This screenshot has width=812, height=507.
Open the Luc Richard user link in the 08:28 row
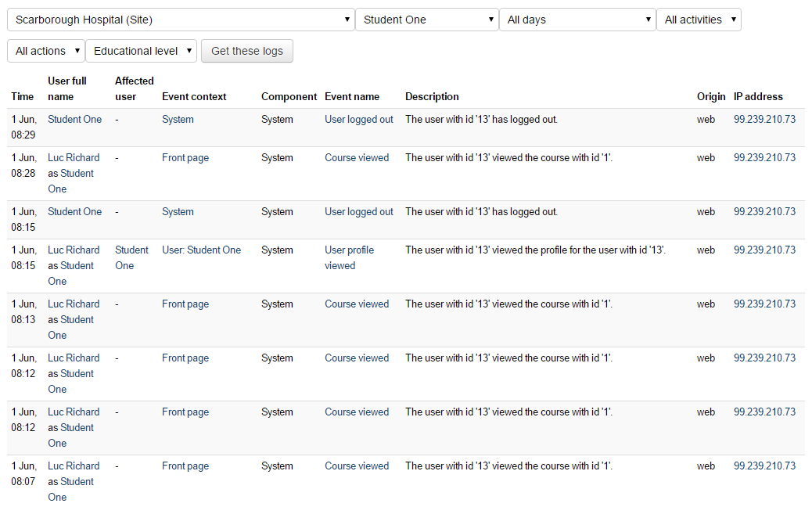coord(74,158)
